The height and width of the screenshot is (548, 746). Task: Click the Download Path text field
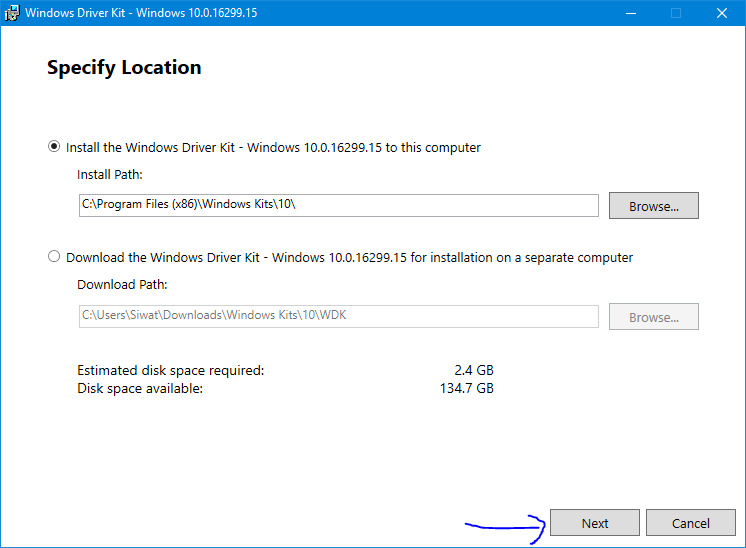click(339, 316)
